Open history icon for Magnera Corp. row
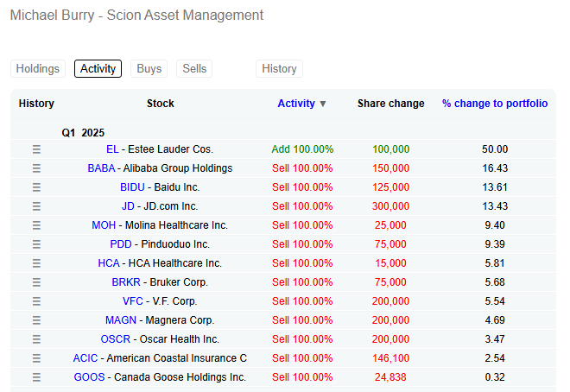Image resolution: width=570 pixels, height=392 pixels. 36,320
